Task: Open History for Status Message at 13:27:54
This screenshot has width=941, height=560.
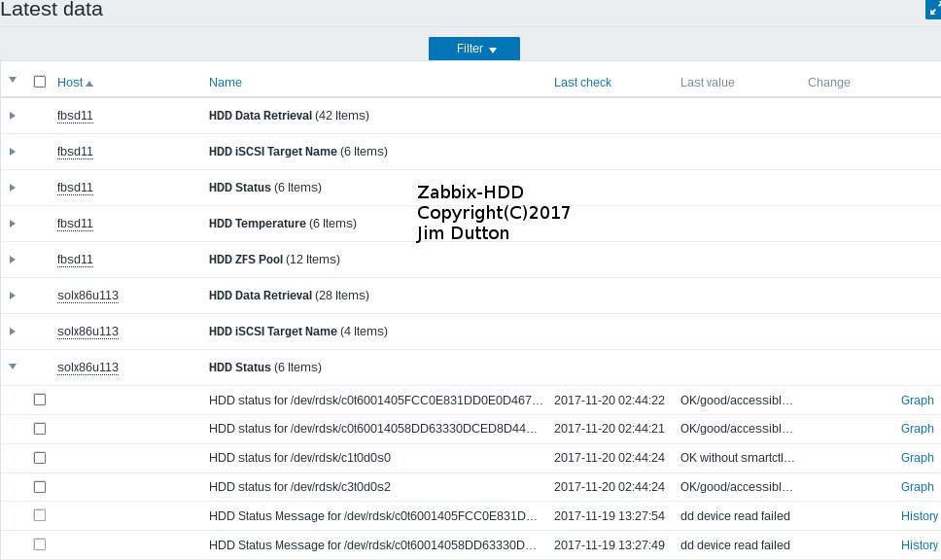Action: 920,516
